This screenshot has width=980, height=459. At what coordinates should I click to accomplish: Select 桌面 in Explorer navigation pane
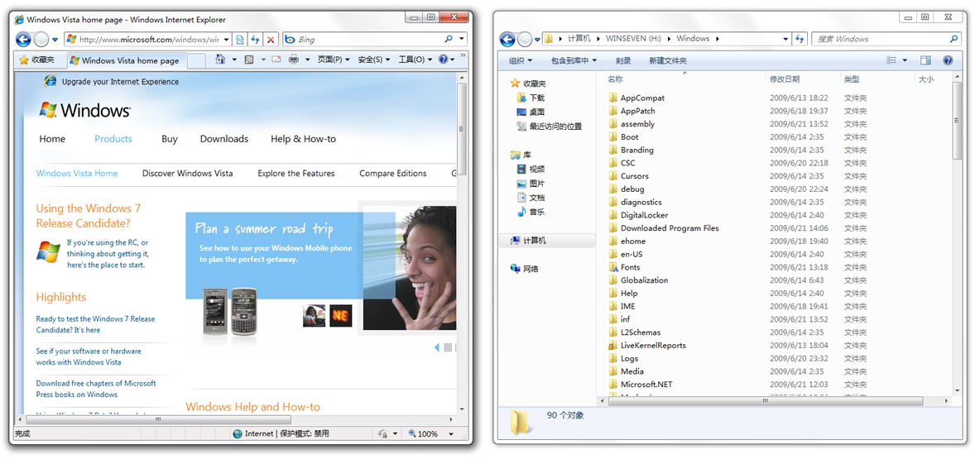531,112
